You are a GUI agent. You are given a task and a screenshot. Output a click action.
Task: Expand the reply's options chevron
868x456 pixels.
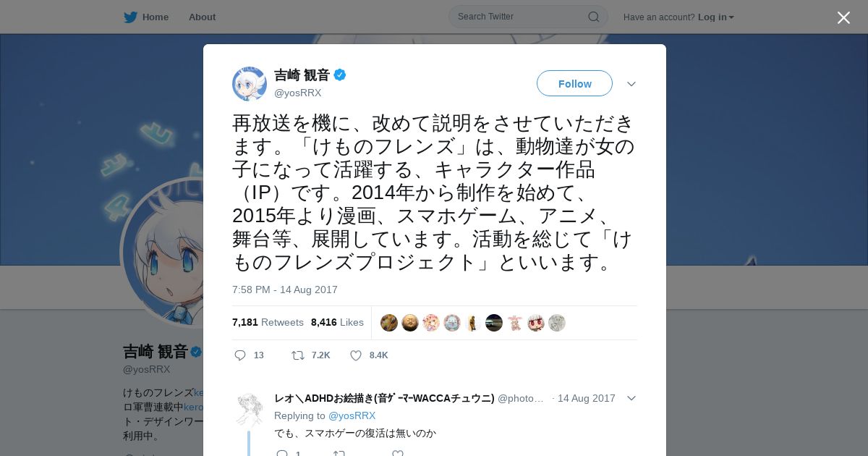[631, 398]
